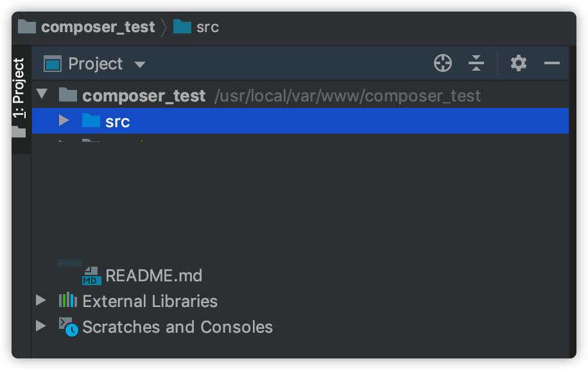
Task: Open the Project view dropdown arrow
Action: (139, 64)
